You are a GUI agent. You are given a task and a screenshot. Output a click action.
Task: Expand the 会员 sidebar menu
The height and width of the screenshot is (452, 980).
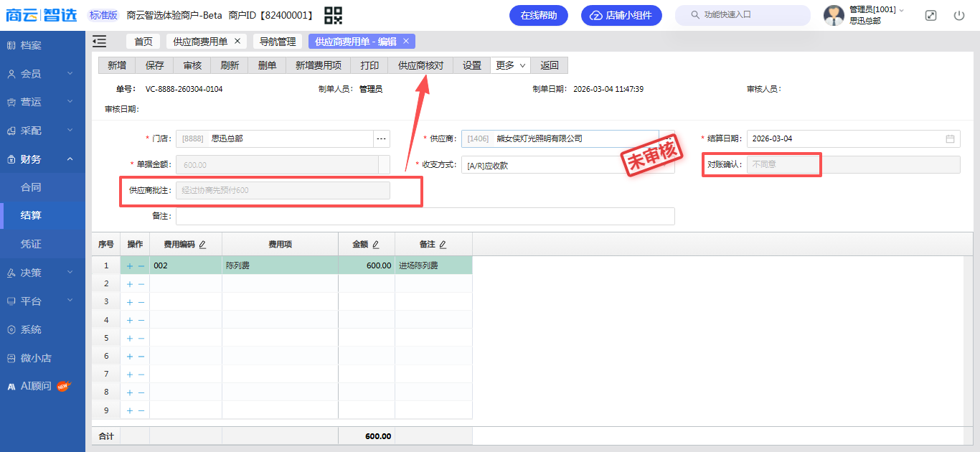[42, 74]
